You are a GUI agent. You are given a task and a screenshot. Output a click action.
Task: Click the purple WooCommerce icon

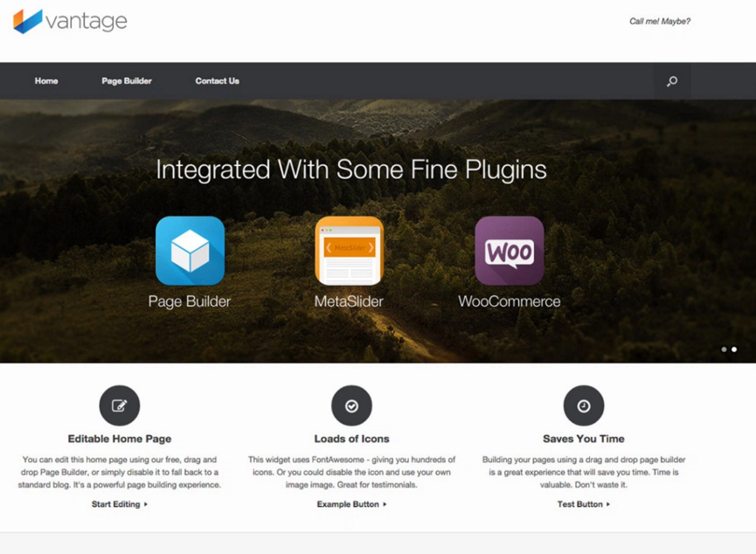pos(510,251)
